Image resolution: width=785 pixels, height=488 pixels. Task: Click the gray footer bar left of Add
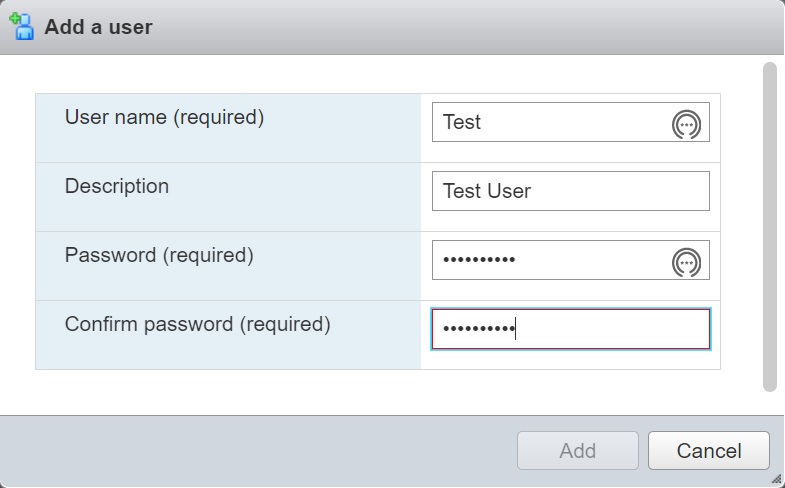[x=250, y=451]
